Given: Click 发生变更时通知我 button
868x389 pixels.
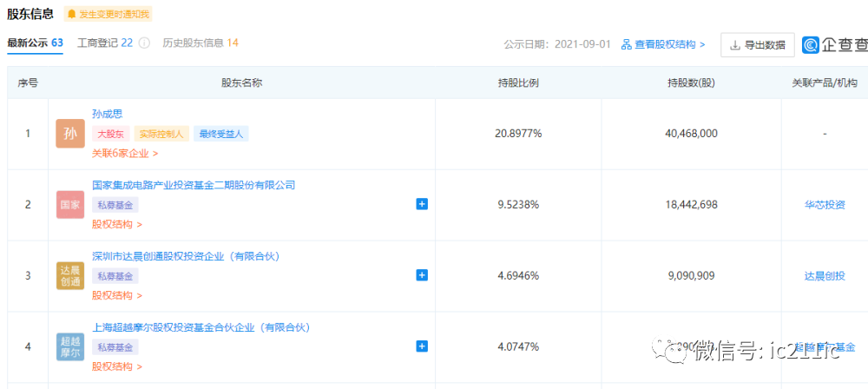Looking at the screenshot, I should (x=108, y=15).
